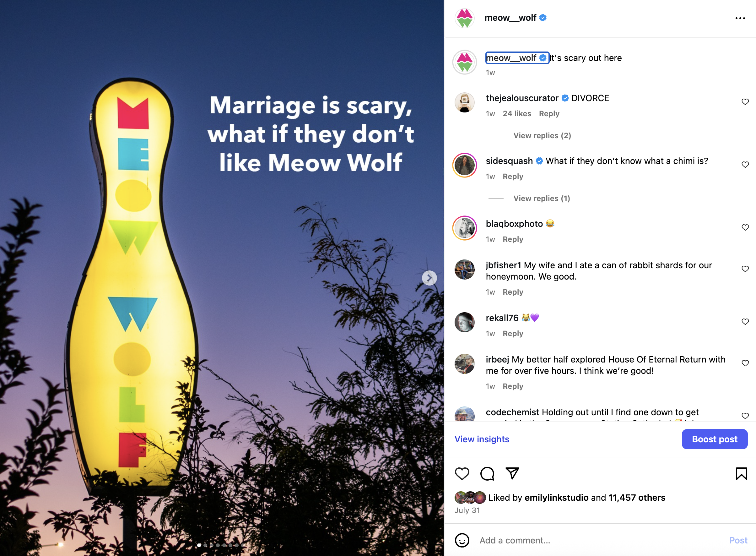
Task: Like sidesquash's chimi comment
Action: tap(745, 165)
